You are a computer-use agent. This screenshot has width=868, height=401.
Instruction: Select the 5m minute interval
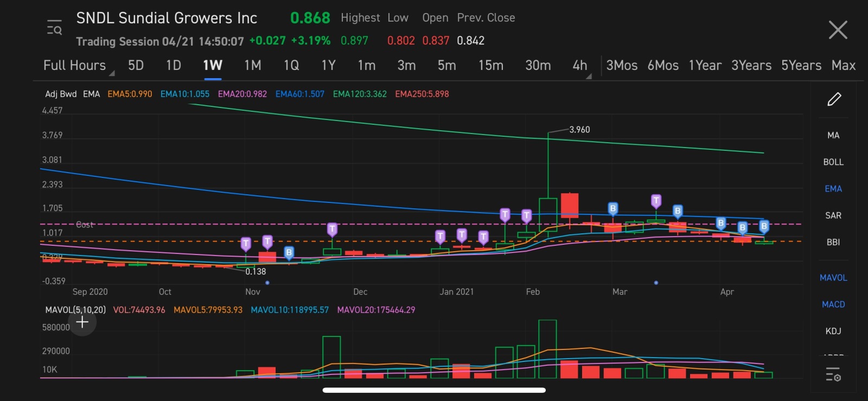447,66
